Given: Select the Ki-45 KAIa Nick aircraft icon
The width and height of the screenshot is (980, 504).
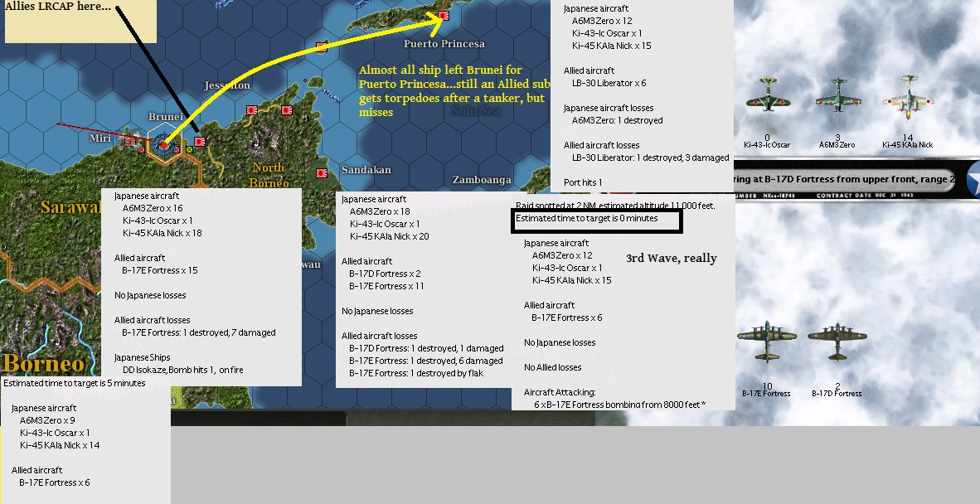Looking at the screenshot, I should (x=908, y=97).
